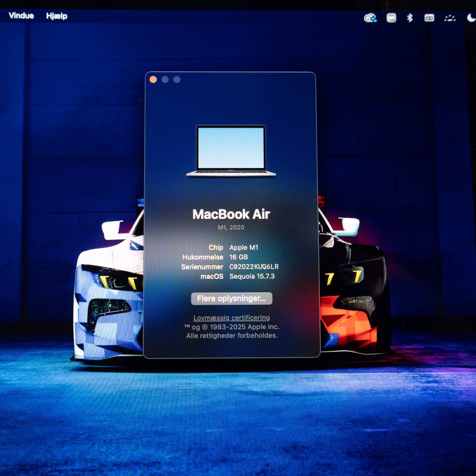The image size is (476, 476).
Task: Open the Creative Cloud sync menu bar icon
Action: pos(370,18)
